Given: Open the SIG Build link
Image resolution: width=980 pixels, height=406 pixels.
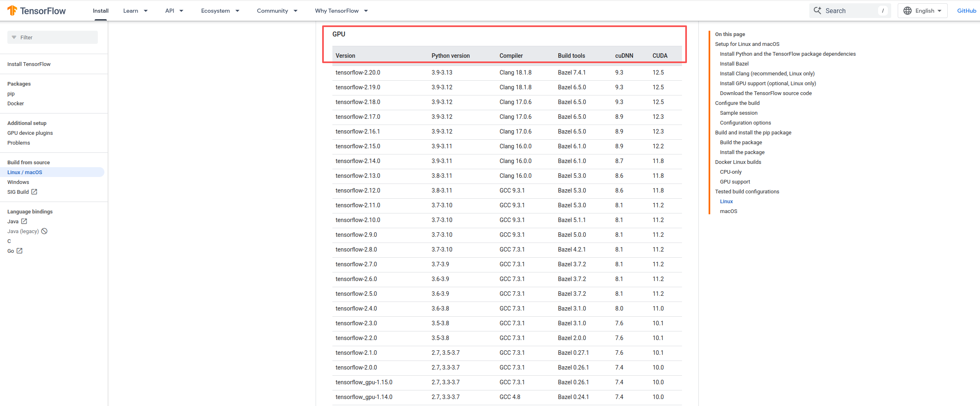Looking at the screenshot, I should point(18,192).
